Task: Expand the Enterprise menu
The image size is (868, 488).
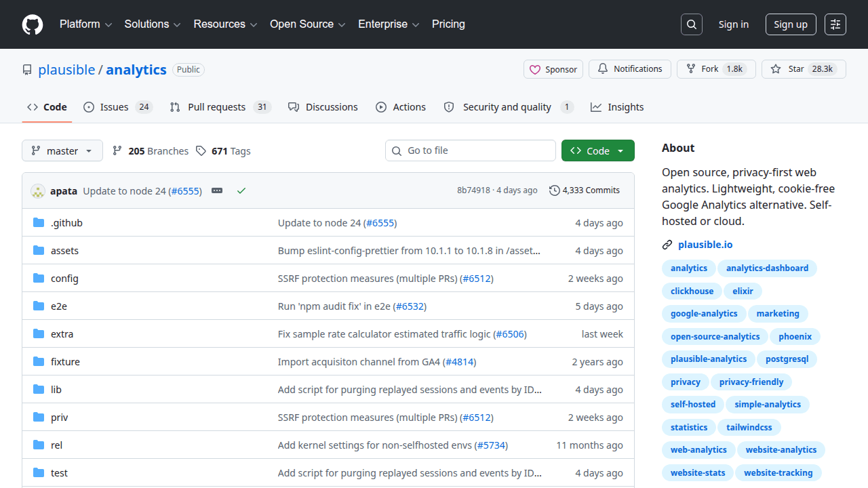Action: point(389,24)
